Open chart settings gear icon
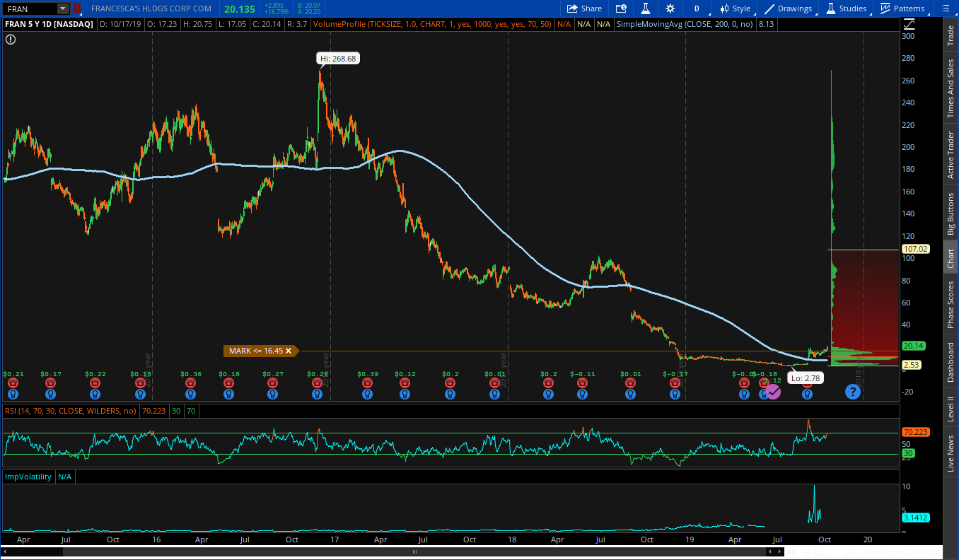Viewport: 959px width, 560px height. tap(670, 8)
